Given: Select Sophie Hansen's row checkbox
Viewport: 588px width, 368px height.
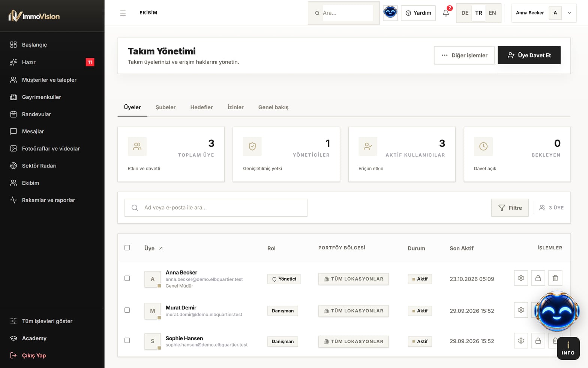Looking at the screenshot, I should 127,341.
